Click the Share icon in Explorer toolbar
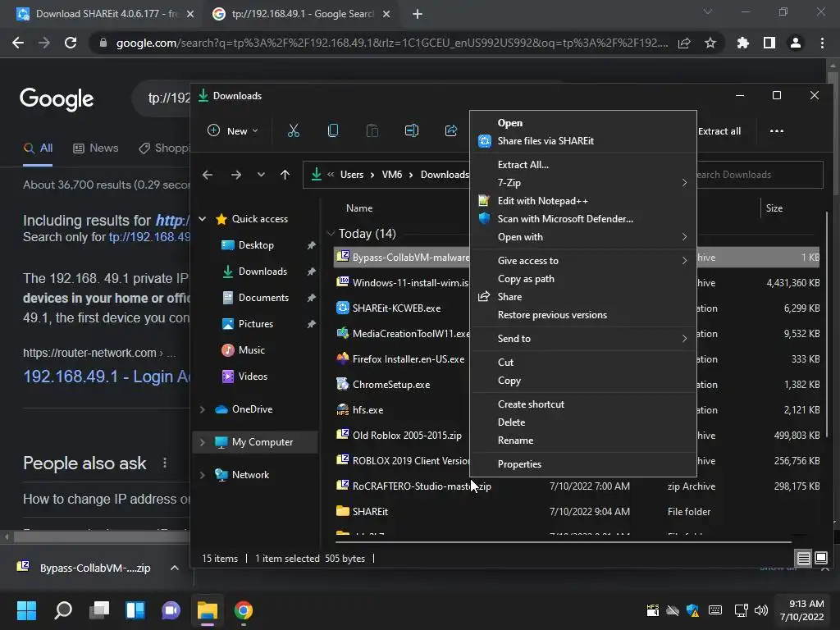Viewport: 840px width, 630px height. [451, 130]
